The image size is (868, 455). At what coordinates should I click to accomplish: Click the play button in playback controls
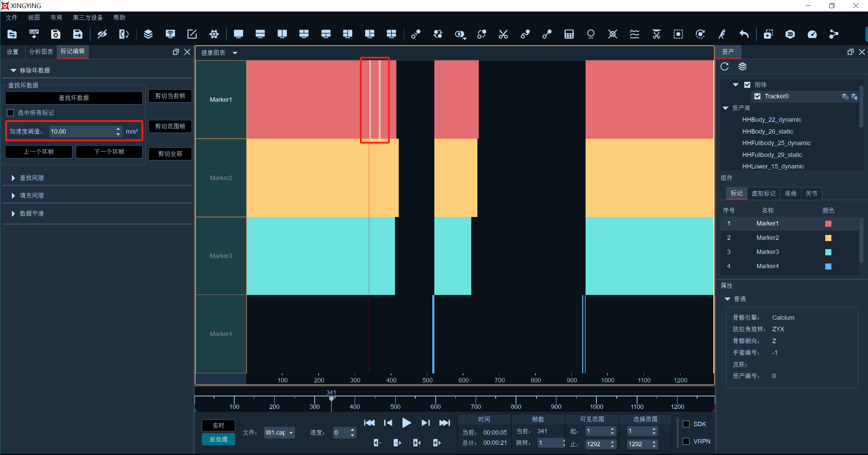click(x=406, y=423)
